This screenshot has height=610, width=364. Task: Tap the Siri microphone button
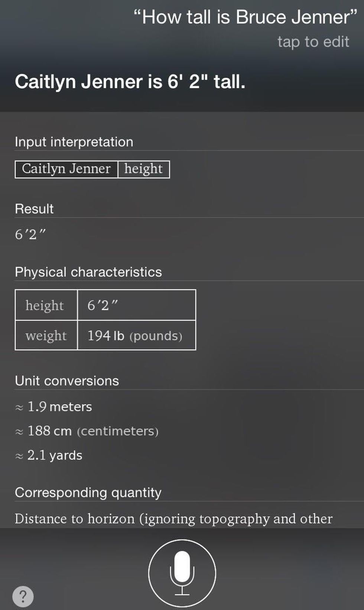[182, 573]
